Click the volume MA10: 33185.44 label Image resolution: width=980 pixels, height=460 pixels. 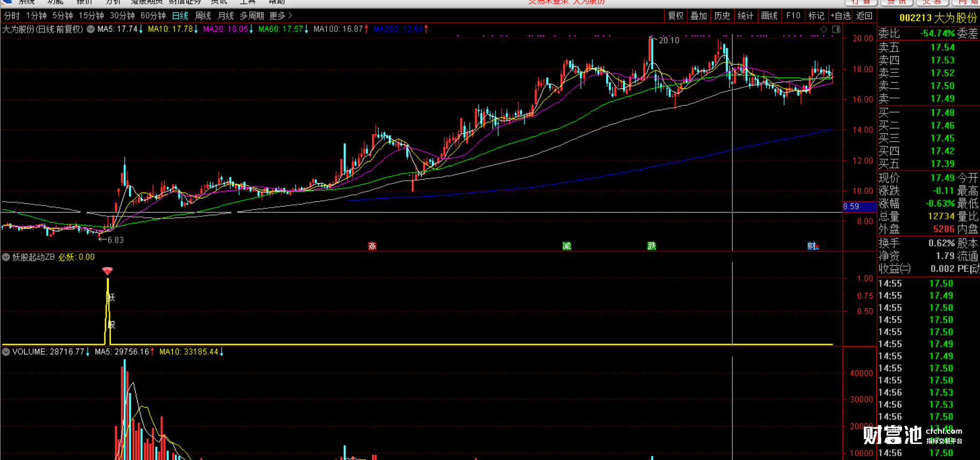[x=192, y=352]
